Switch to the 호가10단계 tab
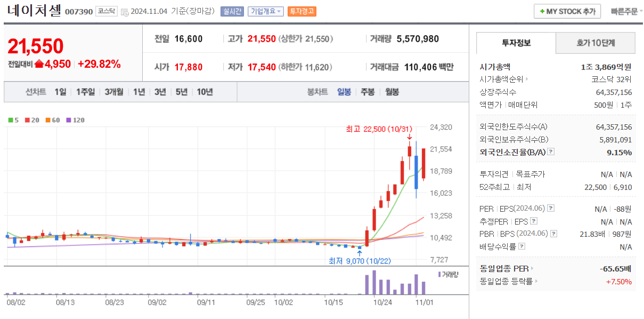This screenshot has width=644, height=319. pos(596,43)
